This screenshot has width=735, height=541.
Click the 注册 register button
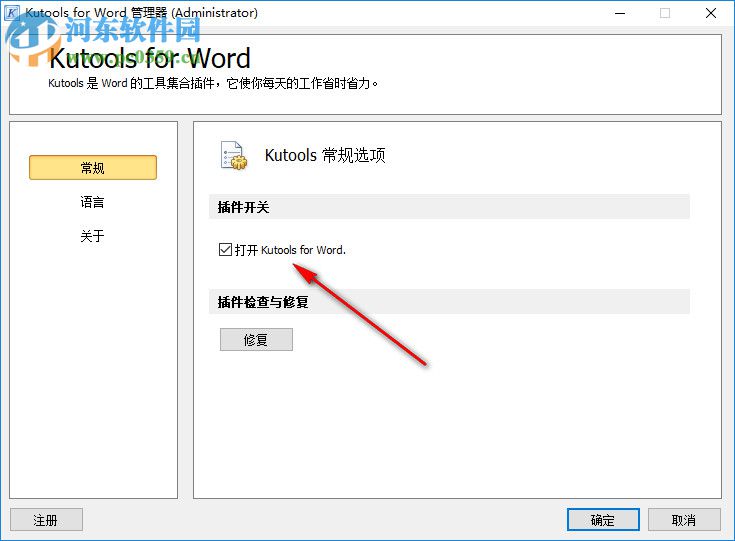click(46, 520)
